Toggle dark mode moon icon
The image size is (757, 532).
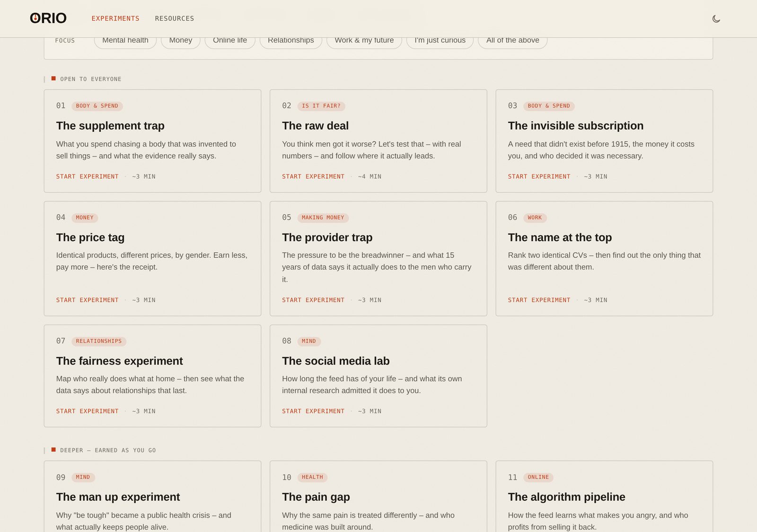(x=716, y=19)
